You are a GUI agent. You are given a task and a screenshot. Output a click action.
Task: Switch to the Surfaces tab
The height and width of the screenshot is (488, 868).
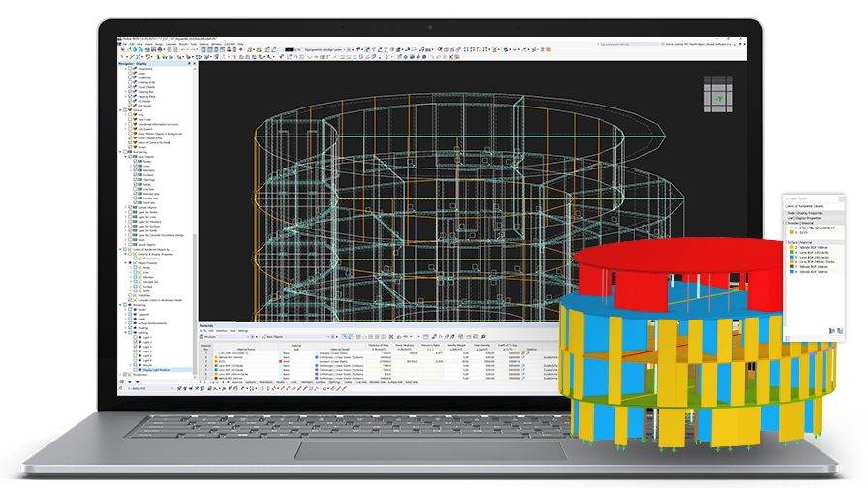321,382
